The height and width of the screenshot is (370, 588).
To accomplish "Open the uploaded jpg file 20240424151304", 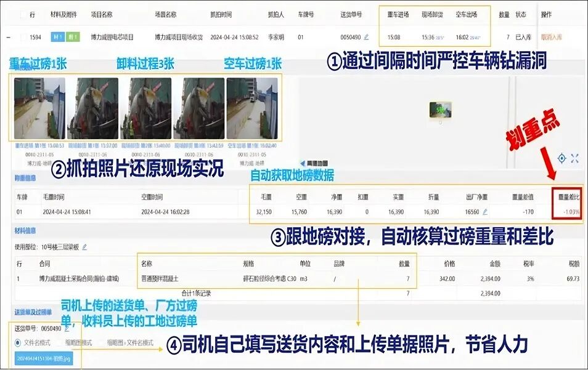I will point(44,358).
